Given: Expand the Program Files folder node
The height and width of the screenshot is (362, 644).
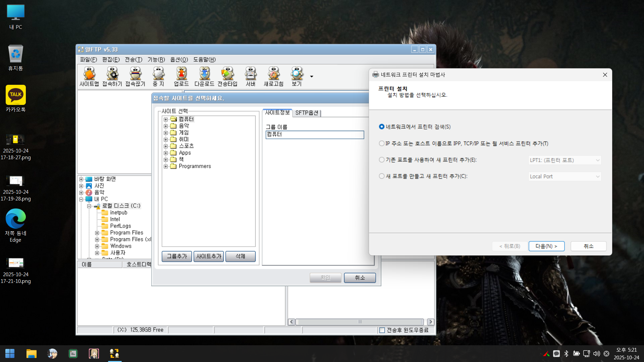Looking at the screenshot, I should pyautogui.click(x=97, y=233).
